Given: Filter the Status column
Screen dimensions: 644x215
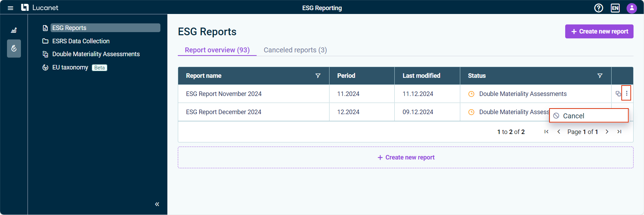Looking at the screenshot, I should click(x=600, y=76).
